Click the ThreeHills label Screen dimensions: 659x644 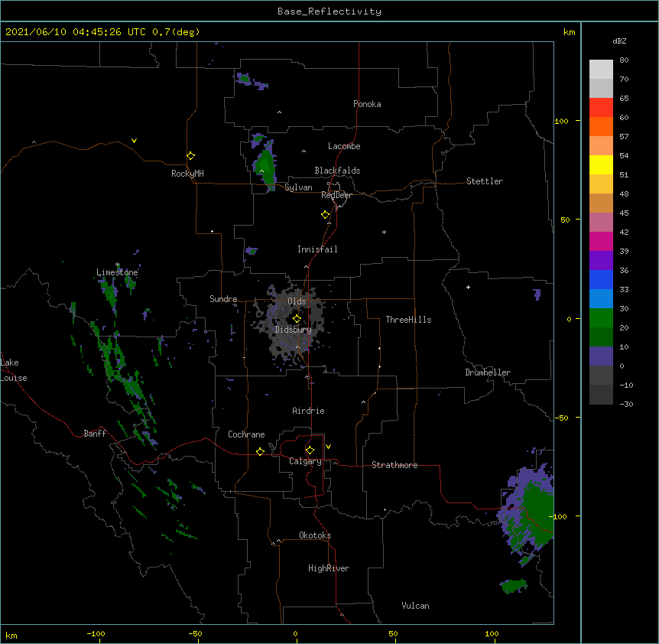(x=408, y=320)
